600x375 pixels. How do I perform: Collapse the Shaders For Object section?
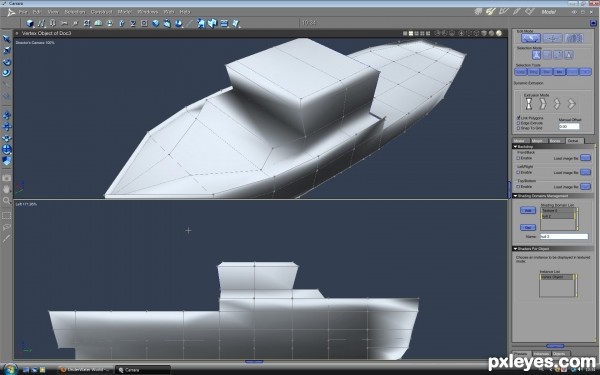[x=515, y=248]
